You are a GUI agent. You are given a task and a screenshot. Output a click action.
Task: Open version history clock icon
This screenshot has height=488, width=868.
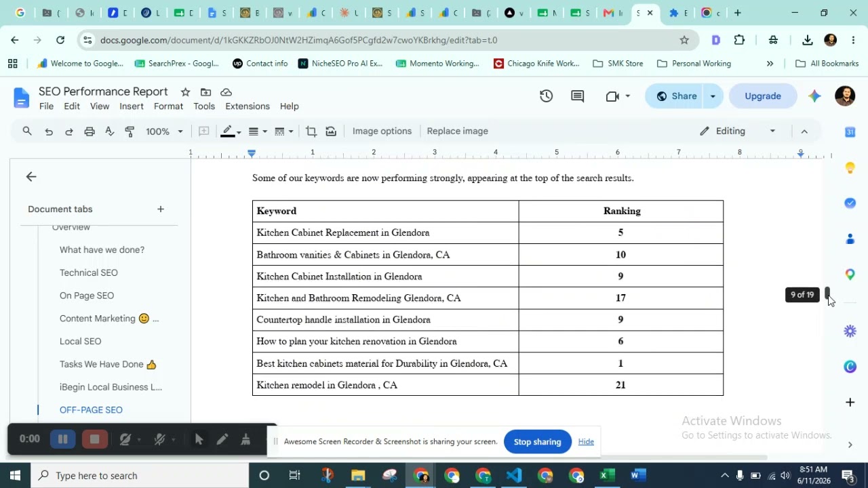click(x=546, y=96)
